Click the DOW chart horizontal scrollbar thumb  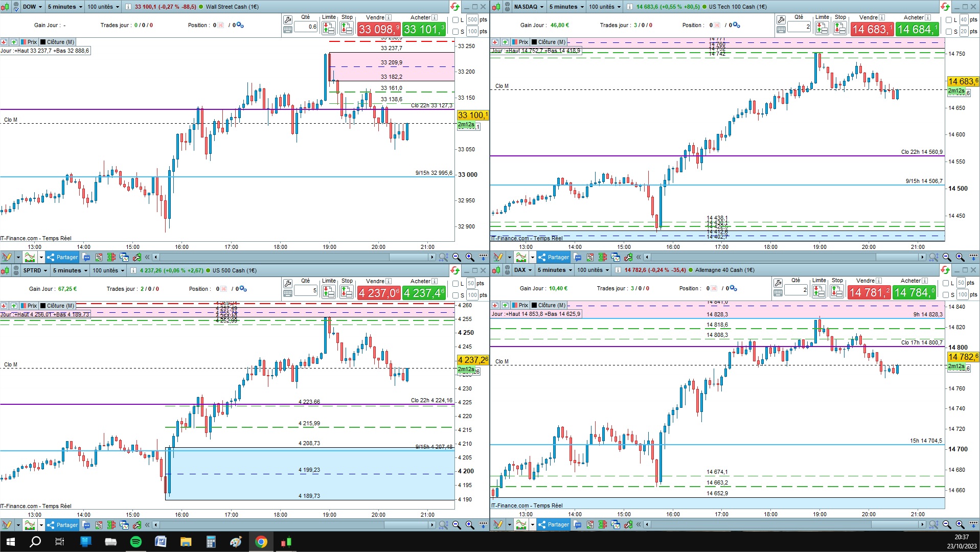(409, 257)
